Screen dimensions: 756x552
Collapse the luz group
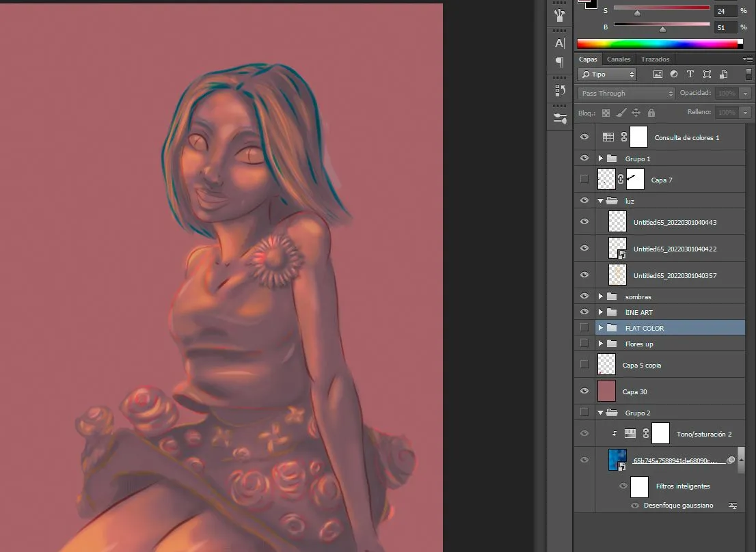click(601, 201)
